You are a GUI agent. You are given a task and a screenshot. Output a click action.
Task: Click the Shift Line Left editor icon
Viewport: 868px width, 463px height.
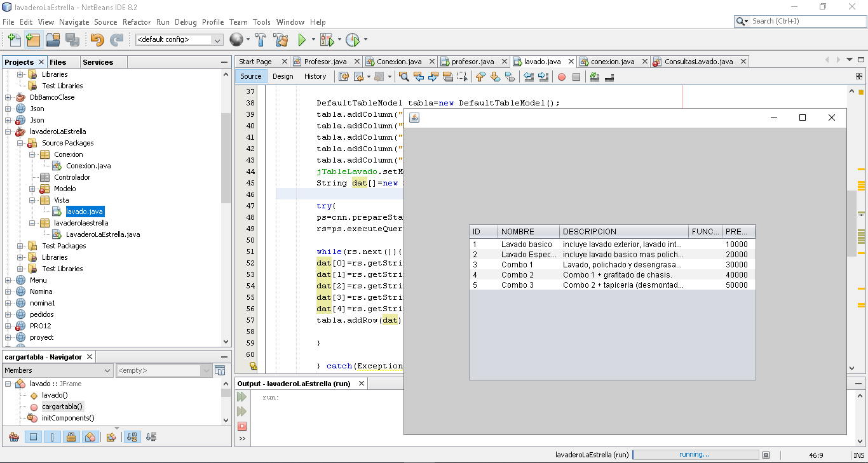[x=528, y=77]
